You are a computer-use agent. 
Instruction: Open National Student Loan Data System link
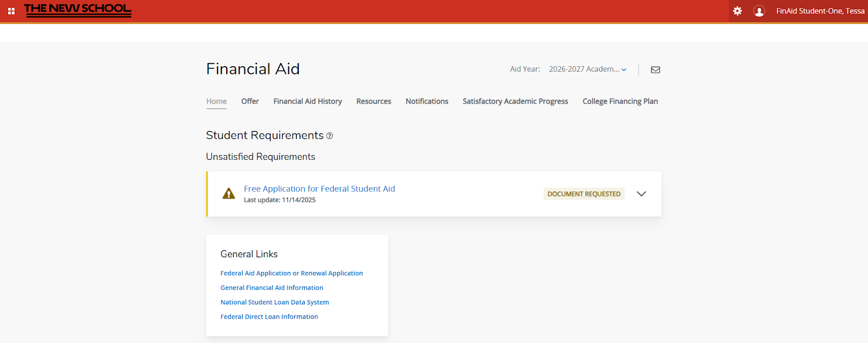(275, 302)
